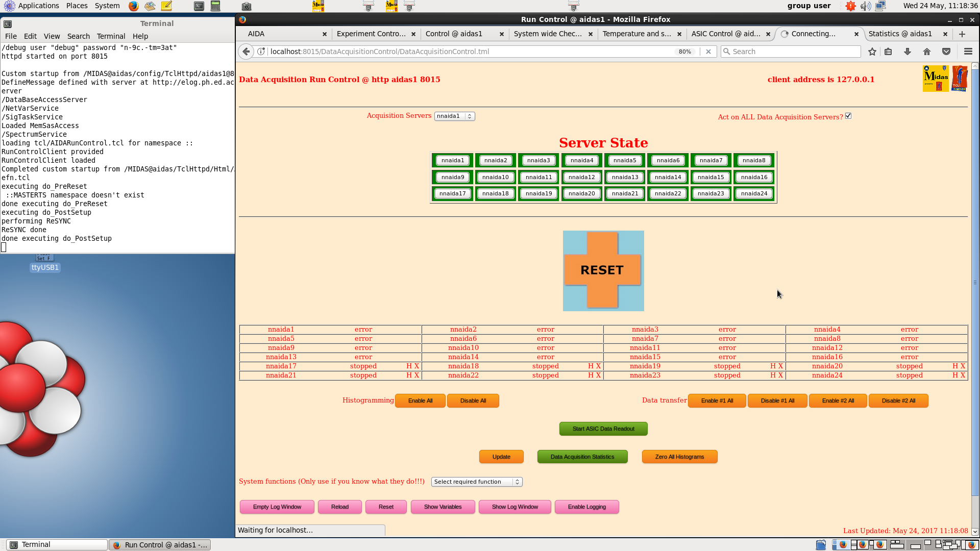Open Acquisition Servers nnaida1 dropdown
980x551 pixels.
(454, 116)
